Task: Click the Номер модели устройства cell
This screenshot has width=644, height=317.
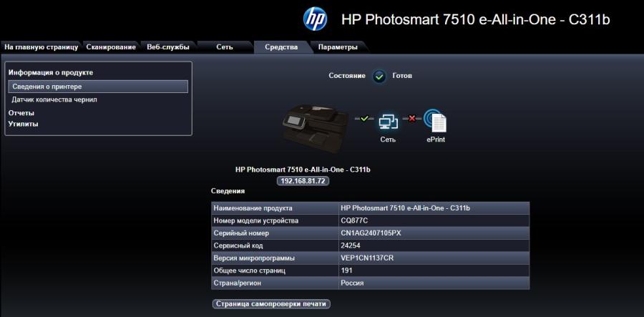Action: pos(275,220)
